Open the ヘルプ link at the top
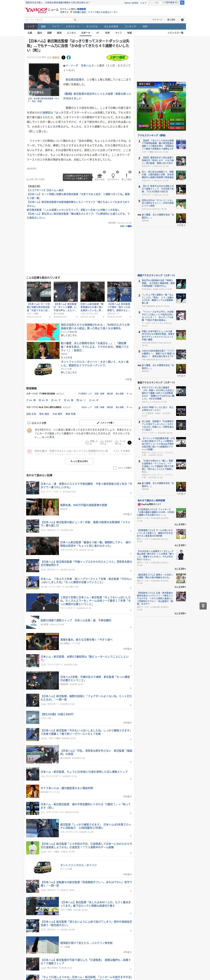210x980 pixels. click(x=143, y=3)
